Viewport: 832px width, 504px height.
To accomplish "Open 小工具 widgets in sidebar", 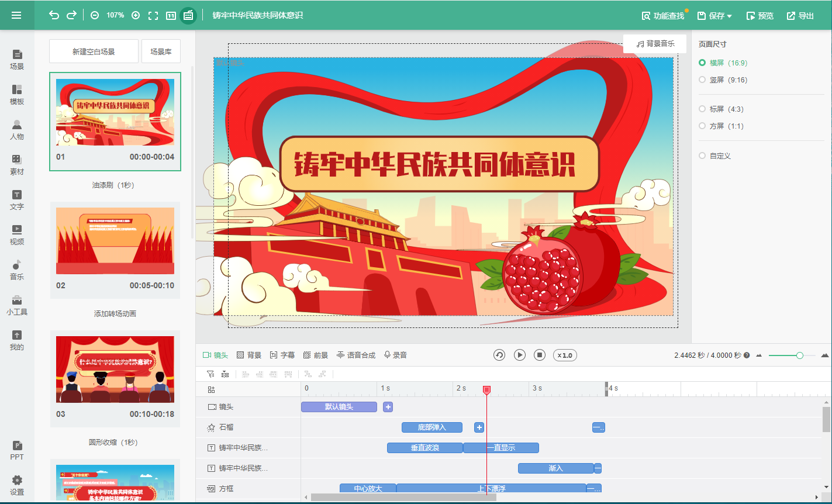I will coord(17,305).
